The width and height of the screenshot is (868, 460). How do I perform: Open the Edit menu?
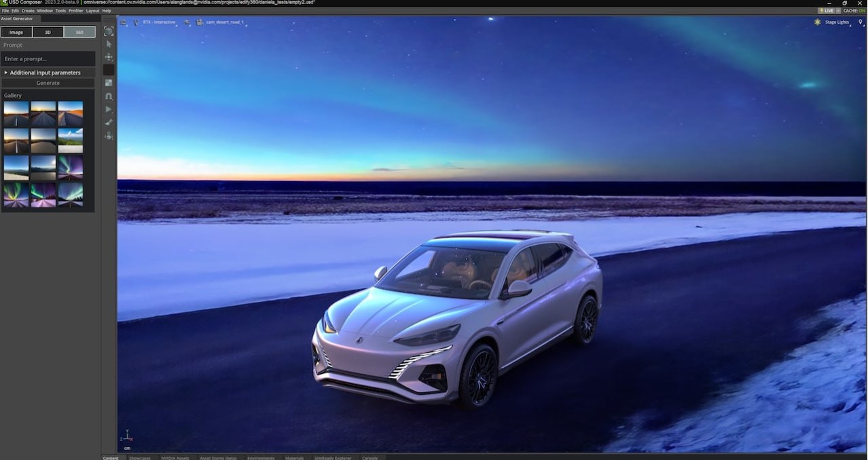tap(15, 11)
